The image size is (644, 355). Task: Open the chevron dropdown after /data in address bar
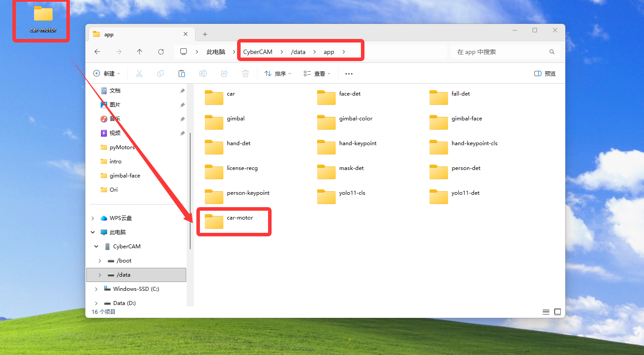coord(314,52)
